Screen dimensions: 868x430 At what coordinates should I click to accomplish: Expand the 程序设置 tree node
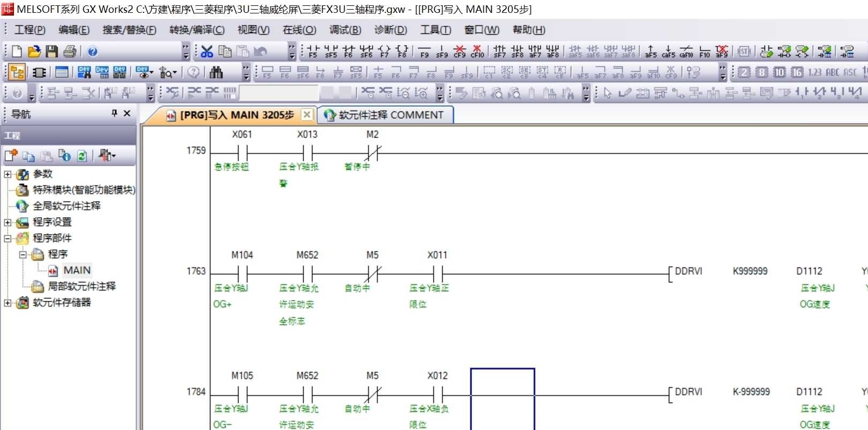click(x=8, y=223)
